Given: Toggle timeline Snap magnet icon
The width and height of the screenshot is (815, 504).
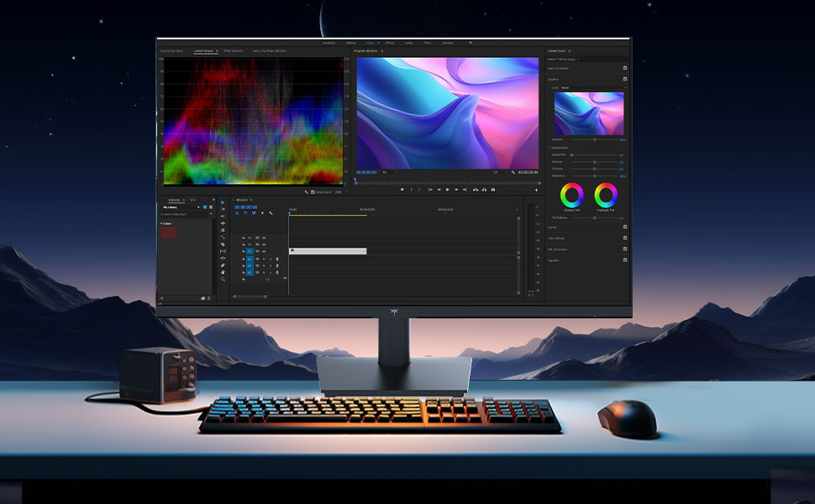Looking at the screenshot, I should 245,213.
